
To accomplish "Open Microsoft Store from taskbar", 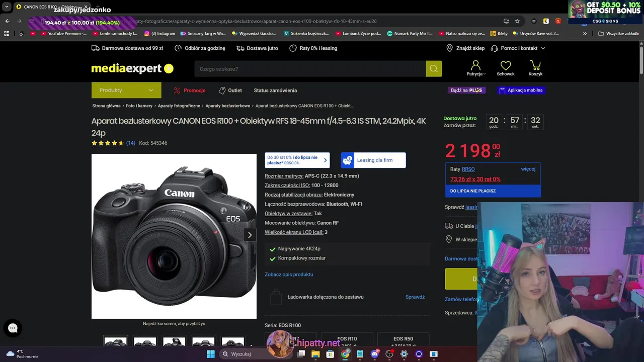I will (330, 354).
